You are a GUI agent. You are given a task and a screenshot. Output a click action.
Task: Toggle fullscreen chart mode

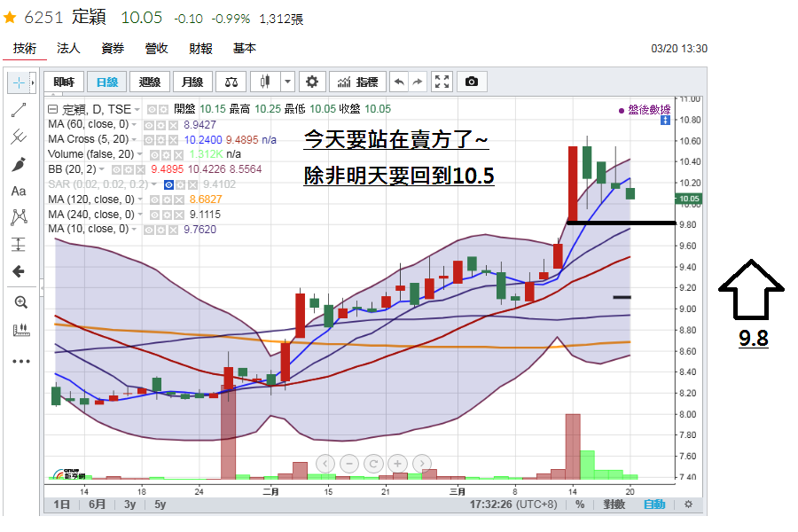coord(442,82)
